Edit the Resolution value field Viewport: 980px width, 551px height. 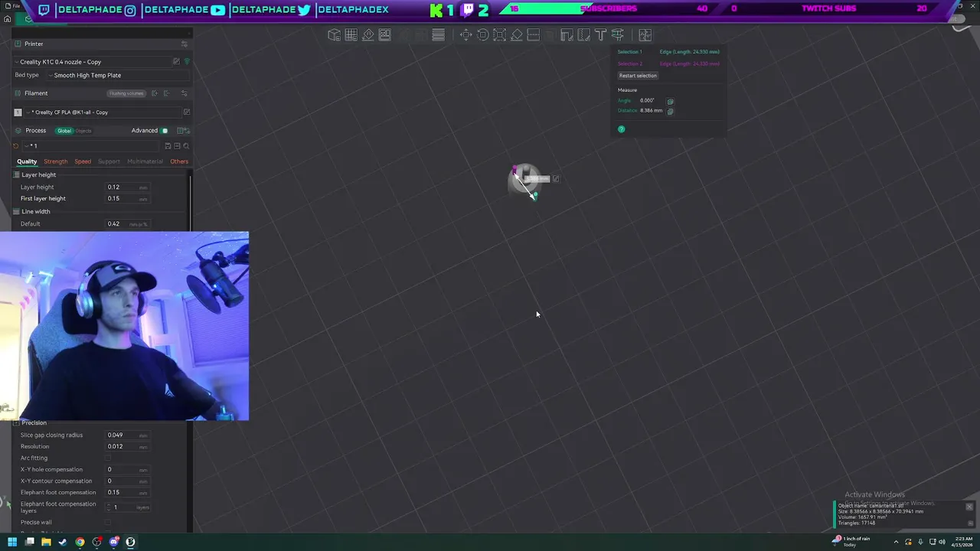pyautogui.click(x=127, y=447)
